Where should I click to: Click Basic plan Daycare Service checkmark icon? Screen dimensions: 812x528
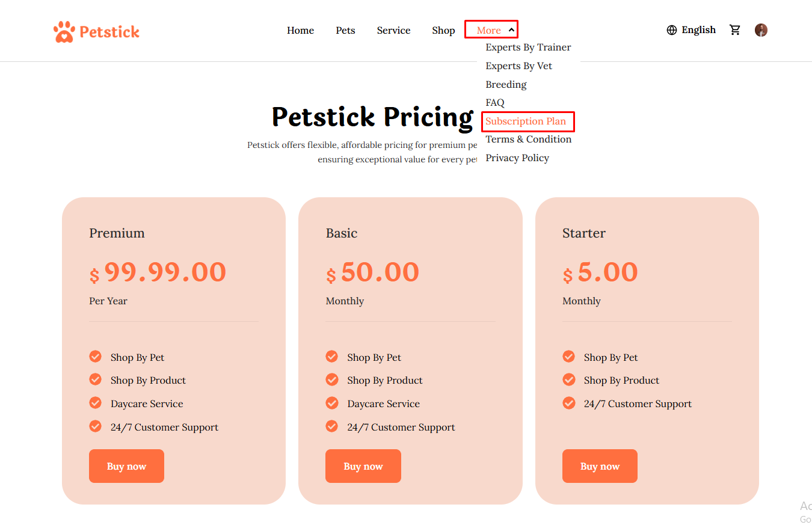(331, 403)
